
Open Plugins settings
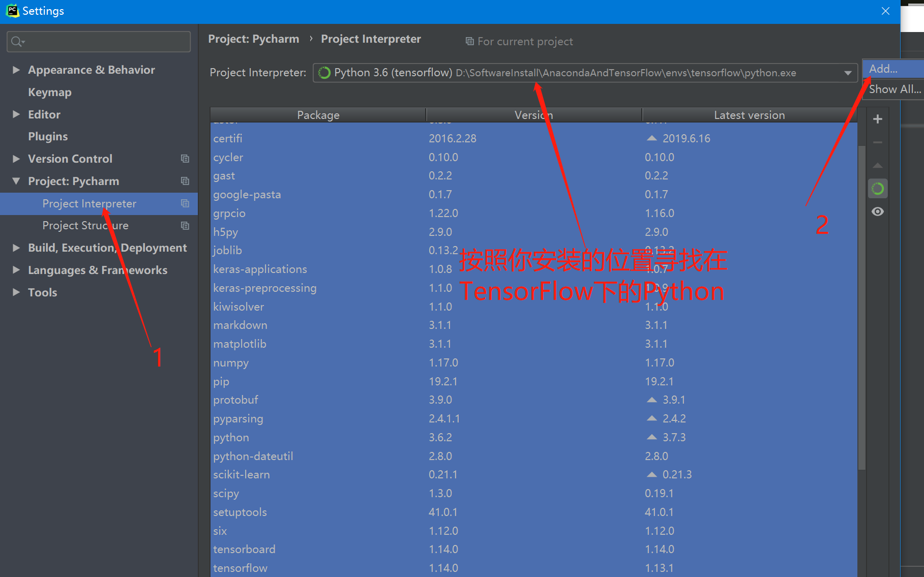pyautogui.click(x=48, y=136)
